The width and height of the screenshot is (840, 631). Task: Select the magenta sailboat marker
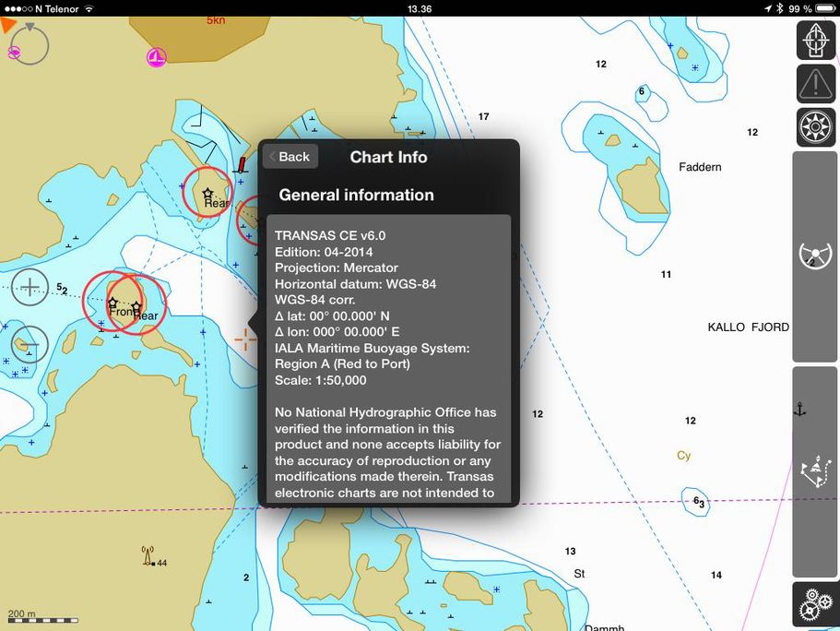click(x=156, y=57)
